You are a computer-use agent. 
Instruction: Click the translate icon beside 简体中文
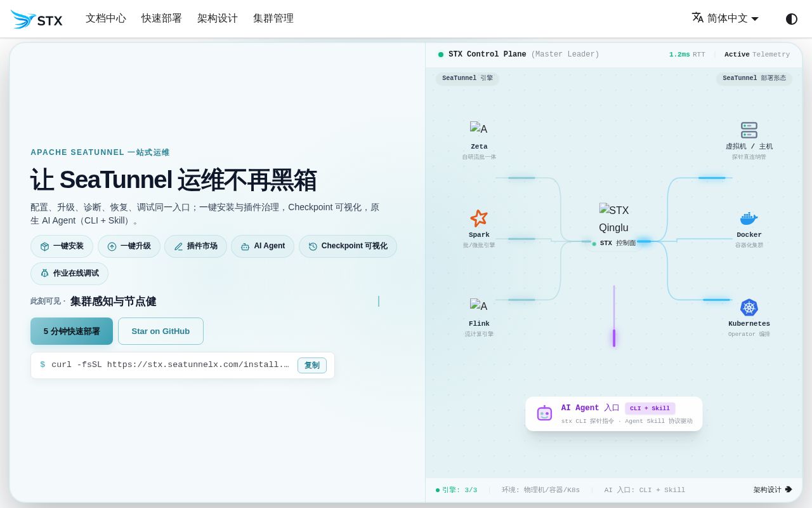tap(698, 18)
